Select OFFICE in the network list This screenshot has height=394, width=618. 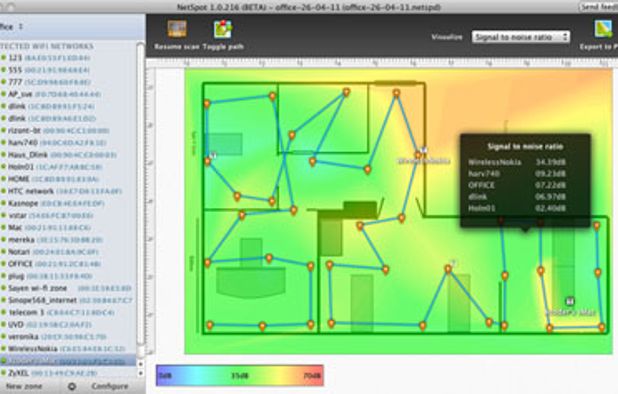69,264
